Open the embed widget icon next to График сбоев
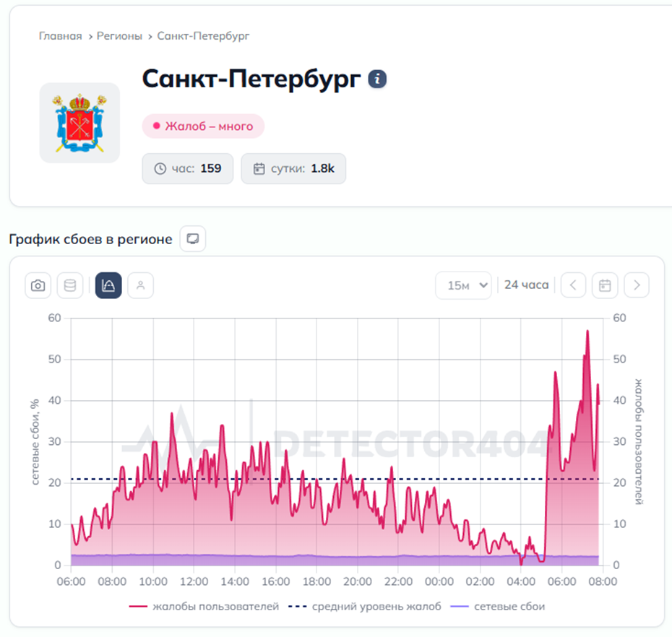This screenshot has height=637, width=672. [x=193, y=238]
